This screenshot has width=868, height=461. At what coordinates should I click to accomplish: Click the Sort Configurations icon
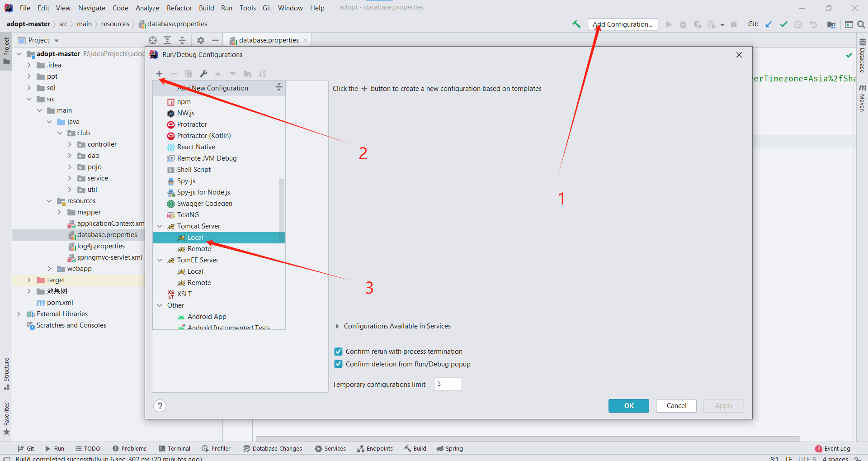coord(262,74)
